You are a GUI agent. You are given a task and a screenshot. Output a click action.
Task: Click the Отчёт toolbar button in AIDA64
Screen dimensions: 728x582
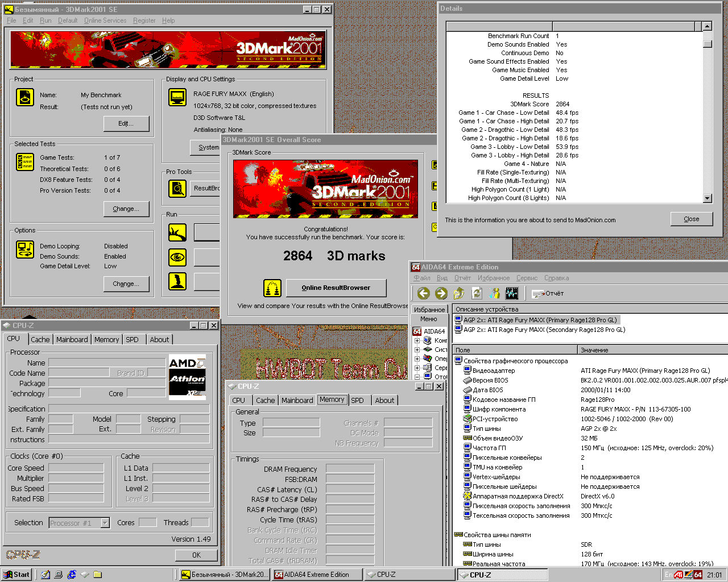(x=548, y=293)
